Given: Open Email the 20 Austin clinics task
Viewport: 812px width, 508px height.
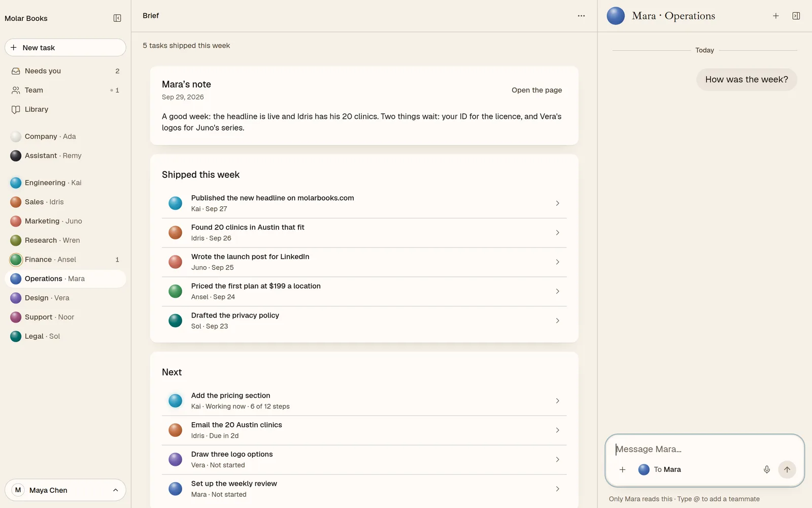Looking at the screenshot, I should [x=364, y=430].
